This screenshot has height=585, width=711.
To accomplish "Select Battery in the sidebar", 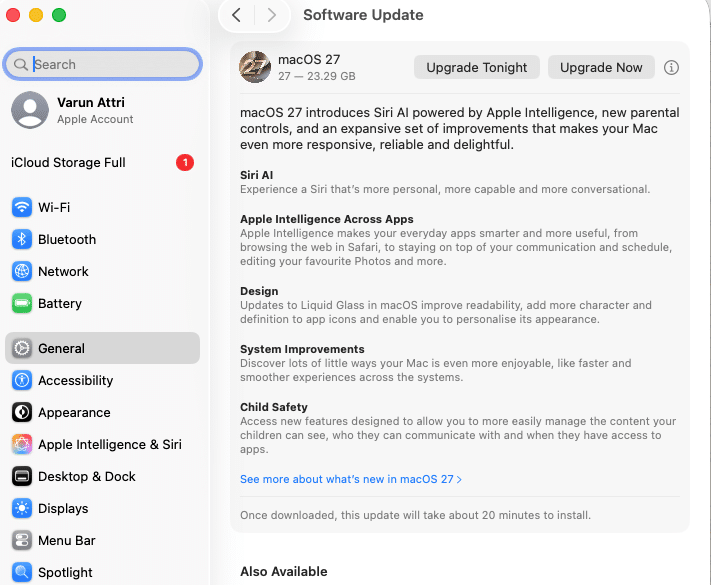I will pos(102,303).
